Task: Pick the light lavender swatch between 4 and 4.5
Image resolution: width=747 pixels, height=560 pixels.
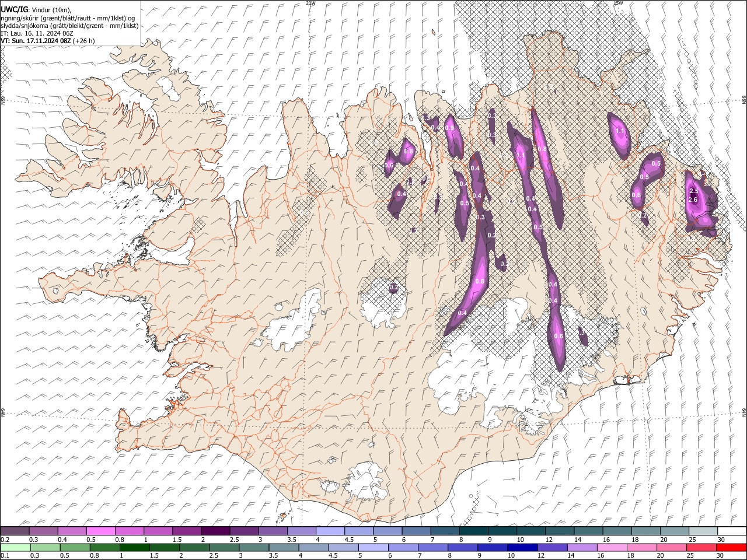Action: 330,531
